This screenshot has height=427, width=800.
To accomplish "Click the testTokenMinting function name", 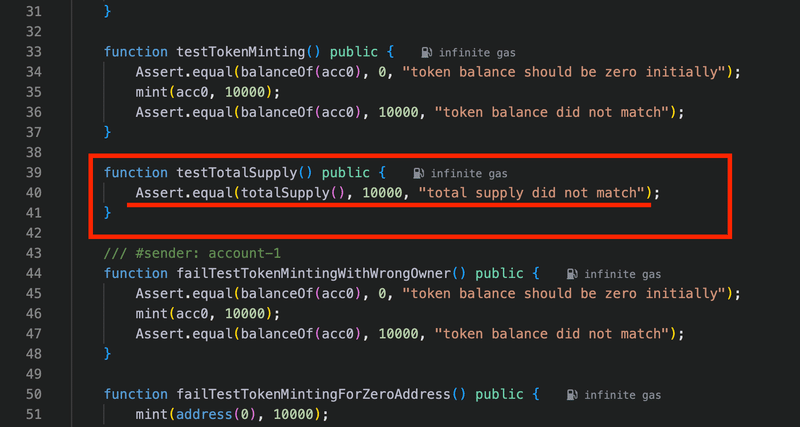I will [x=240, y=52].
